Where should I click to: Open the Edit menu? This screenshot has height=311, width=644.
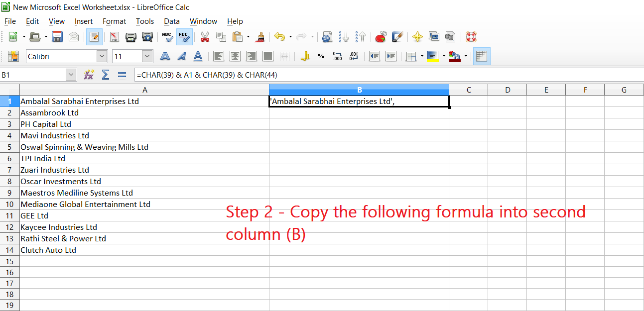pyautogui.click(x=32, y=21)
